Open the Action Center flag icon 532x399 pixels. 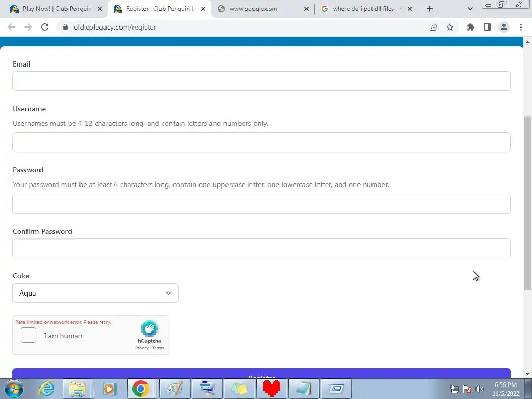click(x=467, y=390)
